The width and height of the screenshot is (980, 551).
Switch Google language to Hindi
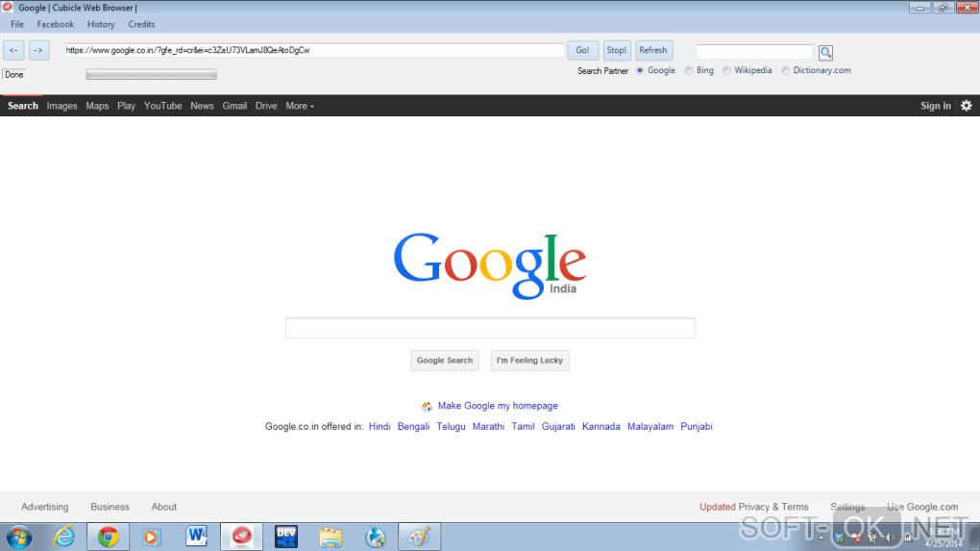coord(380,427)
